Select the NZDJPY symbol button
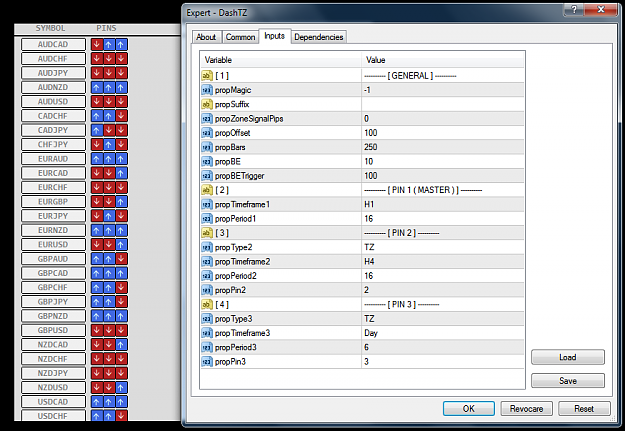 (53, 373)
